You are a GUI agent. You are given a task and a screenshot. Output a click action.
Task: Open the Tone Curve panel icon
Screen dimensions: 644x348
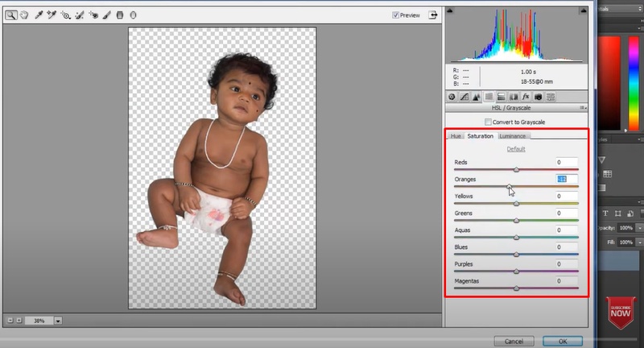464,97
